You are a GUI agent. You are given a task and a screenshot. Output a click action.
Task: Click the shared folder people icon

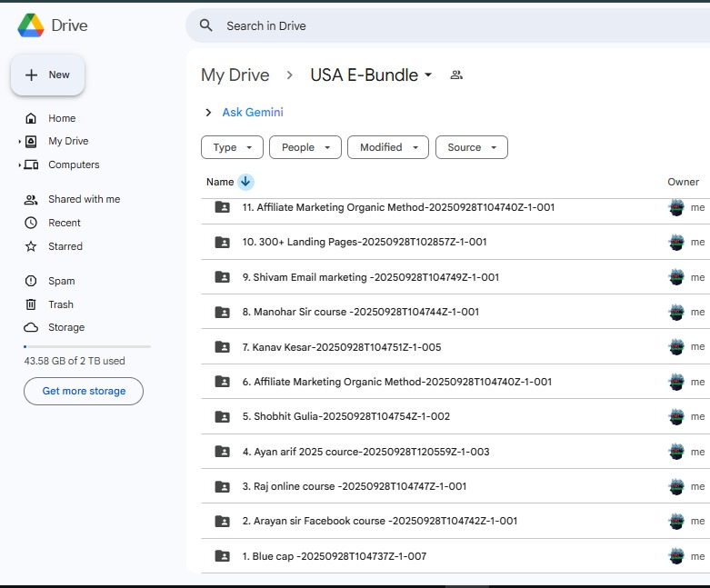456,75
